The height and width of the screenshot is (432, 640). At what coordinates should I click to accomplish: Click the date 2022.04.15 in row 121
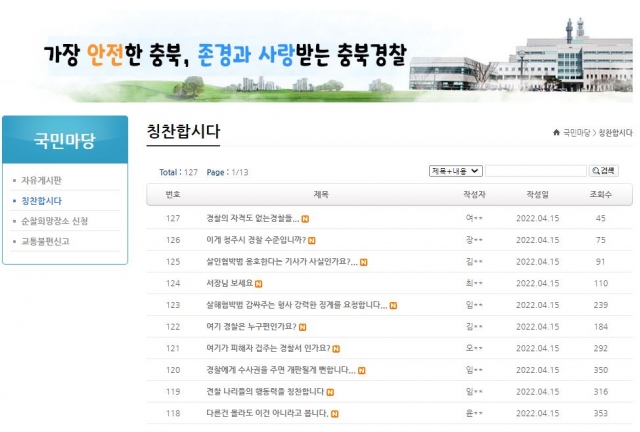pos(538,348)
